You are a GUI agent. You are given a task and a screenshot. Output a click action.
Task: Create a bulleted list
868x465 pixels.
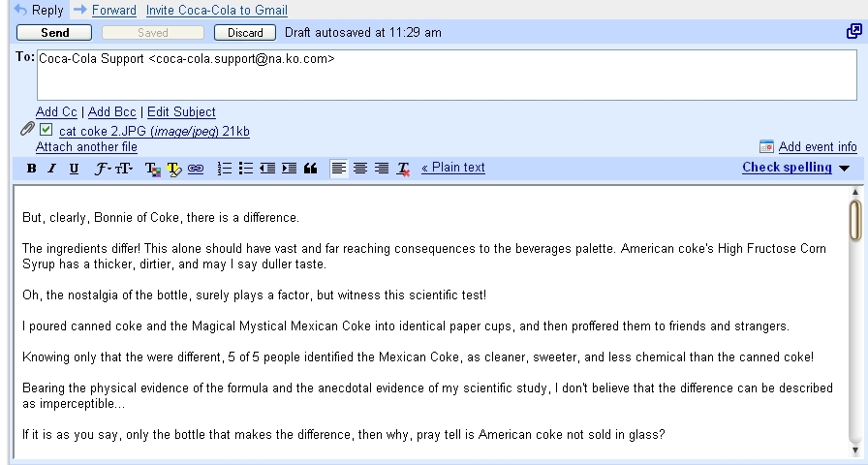(246, 169)
